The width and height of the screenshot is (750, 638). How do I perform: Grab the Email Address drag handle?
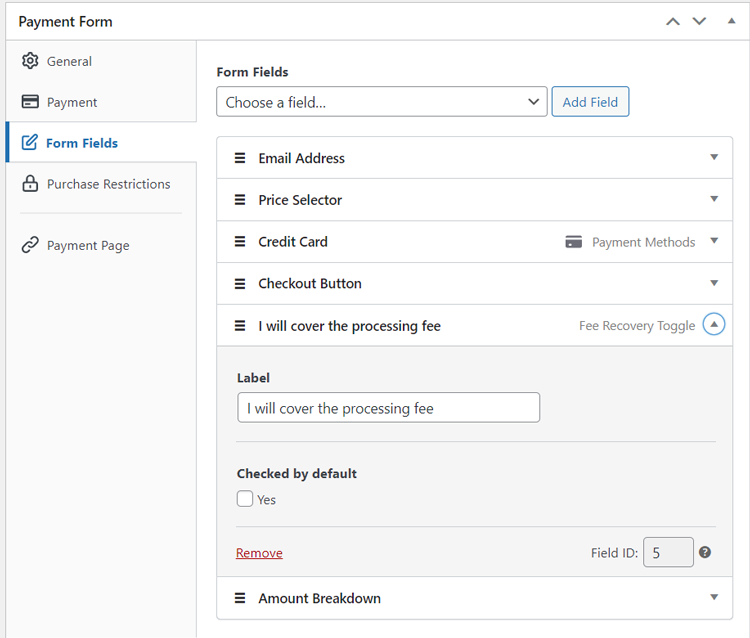click(240, 158)
